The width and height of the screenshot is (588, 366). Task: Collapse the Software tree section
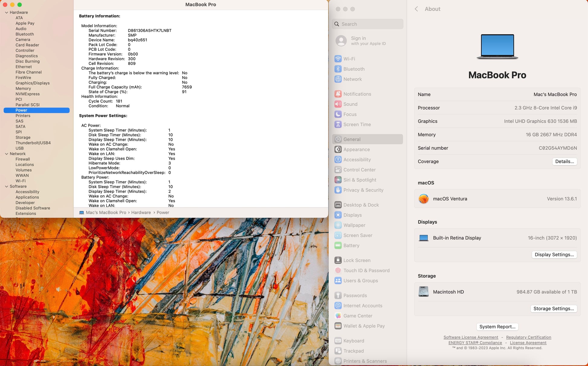pos(6,186)
